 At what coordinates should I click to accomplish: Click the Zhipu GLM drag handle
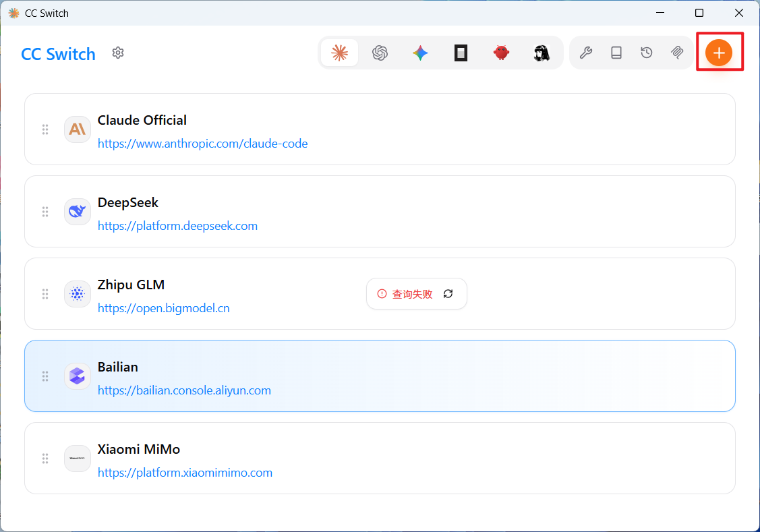point(45,294)
